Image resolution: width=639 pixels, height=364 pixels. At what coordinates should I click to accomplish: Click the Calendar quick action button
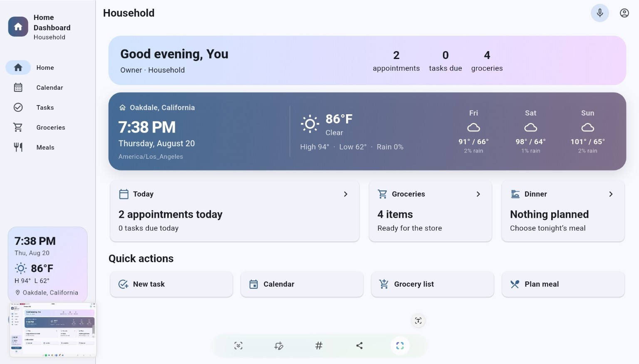coord(302,284)
